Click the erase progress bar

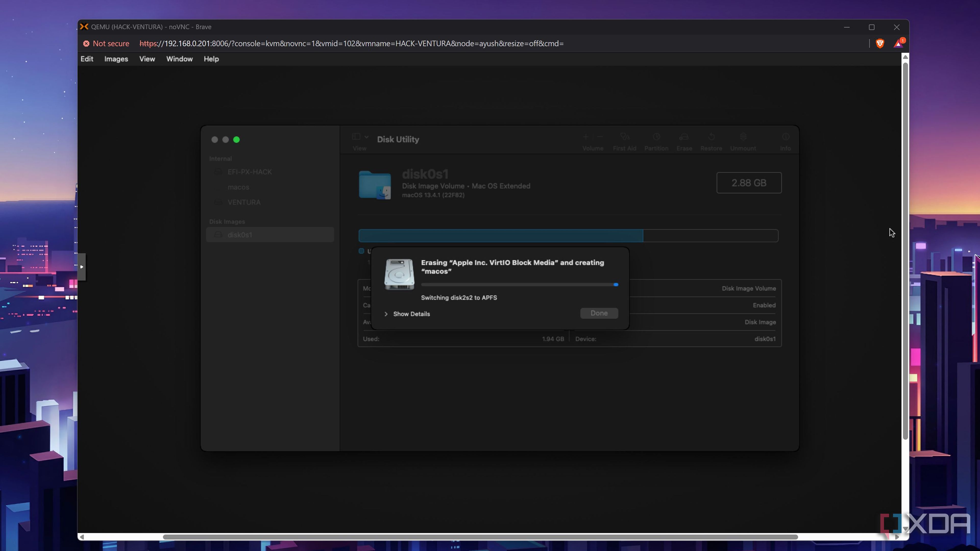[x=520, y=285]
